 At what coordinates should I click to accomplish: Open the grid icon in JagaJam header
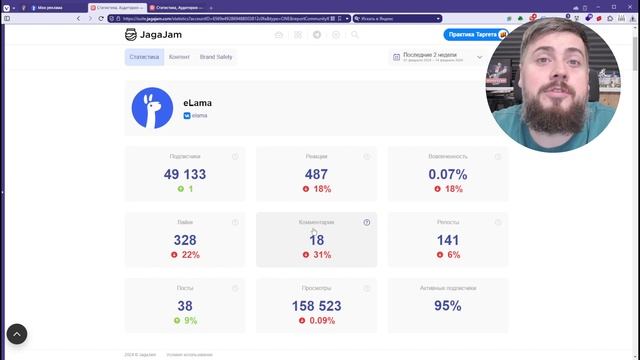298,35
